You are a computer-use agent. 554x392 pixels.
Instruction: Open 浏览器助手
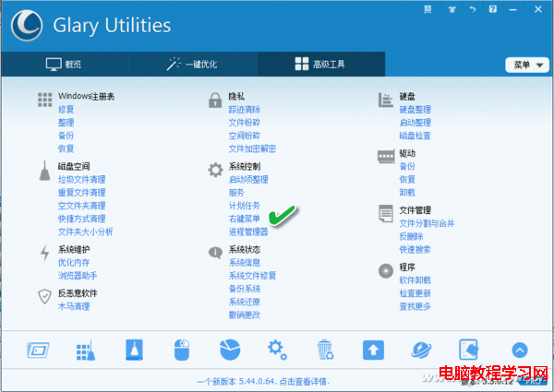(x=78, y=276)
